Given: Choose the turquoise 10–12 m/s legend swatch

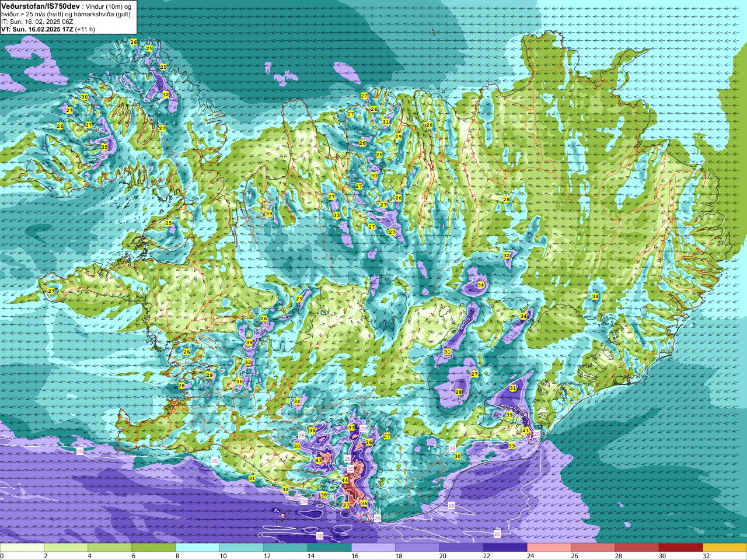Looking at the screenshot, I should click(x=242, y=548).
